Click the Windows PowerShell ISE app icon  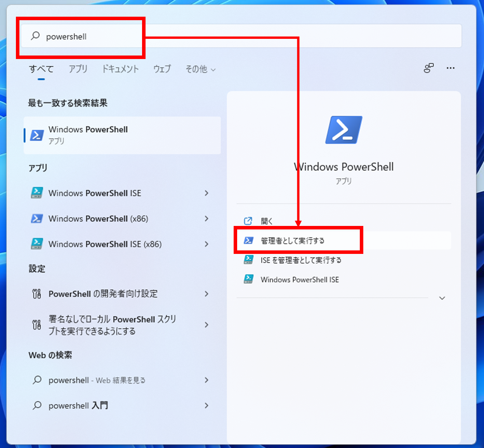tap(37, 193)
